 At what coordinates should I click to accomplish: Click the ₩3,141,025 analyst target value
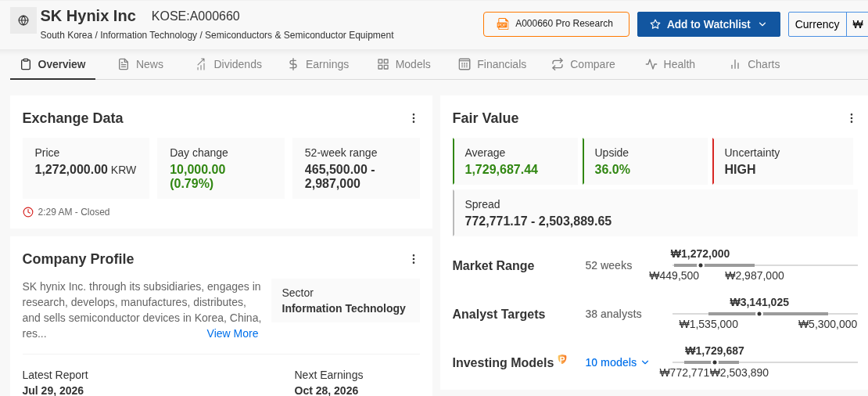[x=759, y=302]
